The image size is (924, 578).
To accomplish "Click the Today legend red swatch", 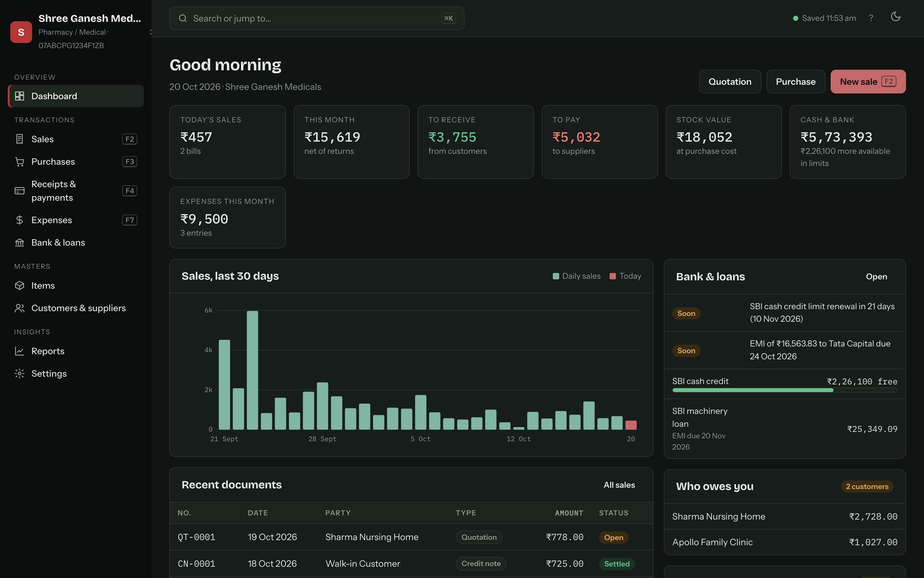I will tap(613, 276).
